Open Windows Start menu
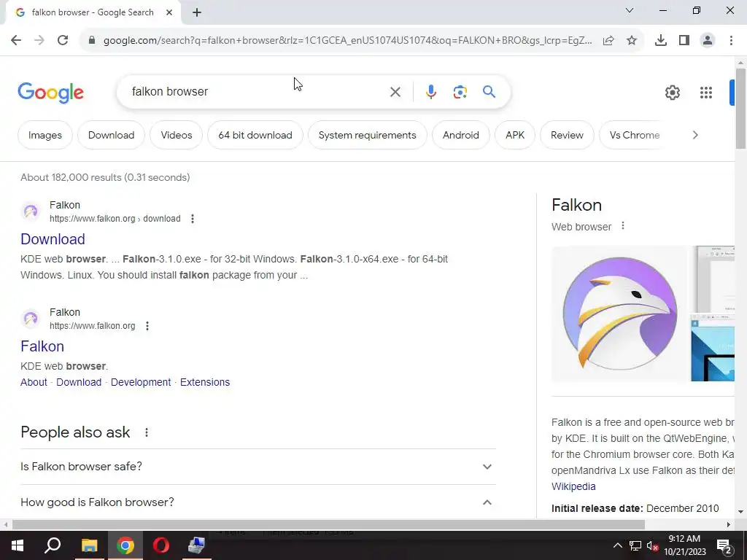Viewport: 747px width, 560px height. pyautogui.click(x=18, y=545)
